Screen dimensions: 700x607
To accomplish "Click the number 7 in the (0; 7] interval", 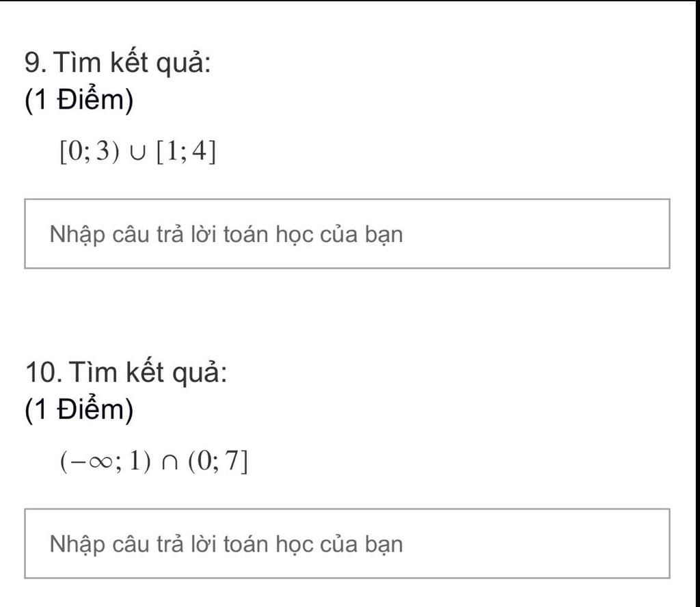I will pyautogui.click(x=232, y=461).
